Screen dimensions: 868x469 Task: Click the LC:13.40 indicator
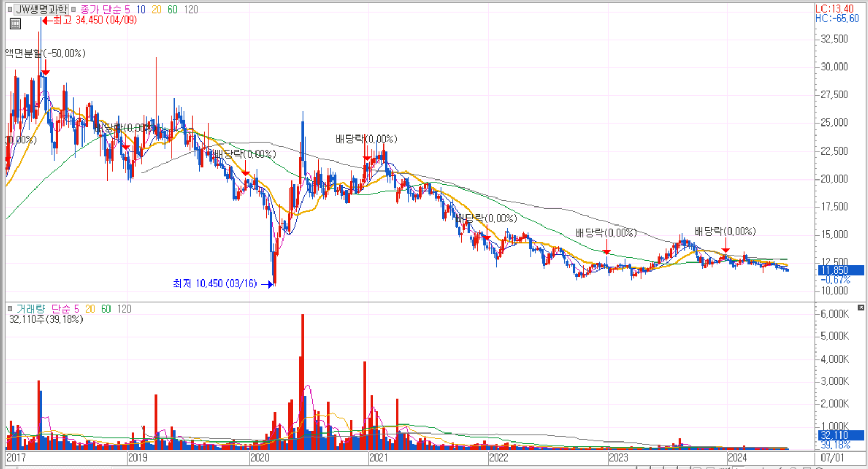pos(834,8)
